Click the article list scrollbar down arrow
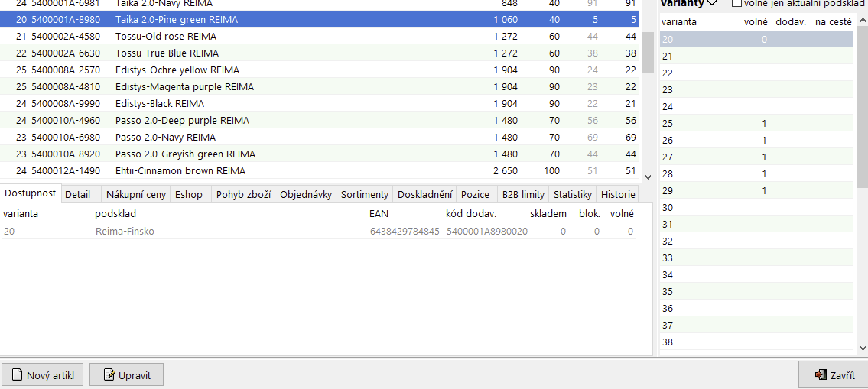 [649, 177]
